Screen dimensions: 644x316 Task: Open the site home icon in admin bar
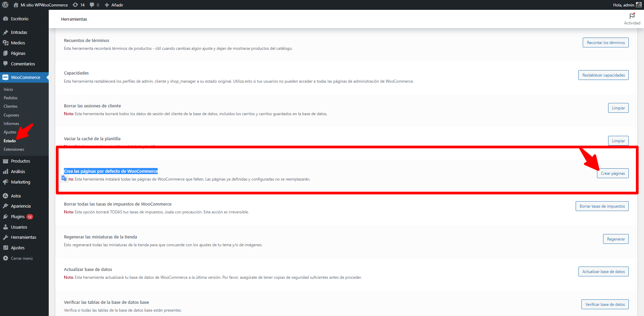16,5
